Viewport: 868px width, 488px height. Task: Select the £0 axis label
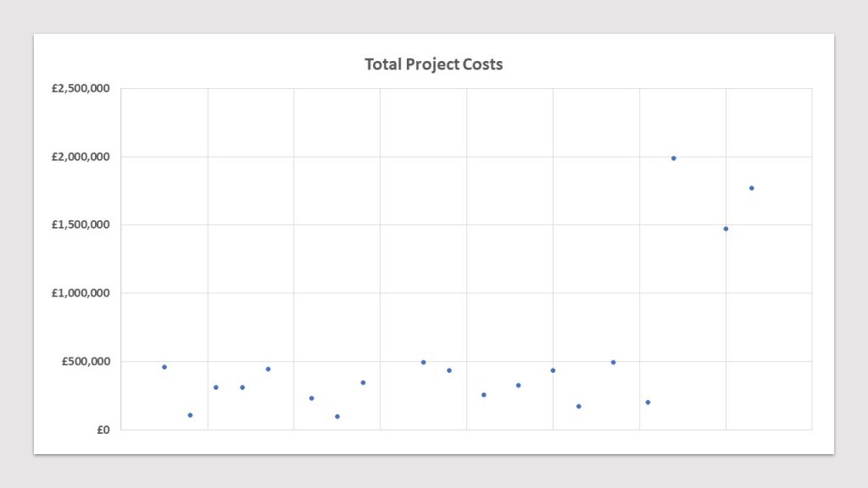[103, 430]
